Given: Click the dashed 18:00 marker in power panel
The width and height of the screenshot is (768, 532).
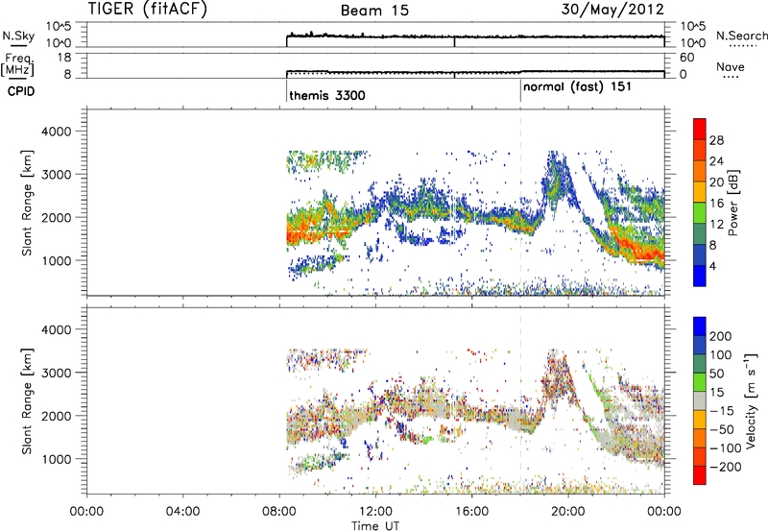Looking at the screenshot, I should [x=520, y=203].
